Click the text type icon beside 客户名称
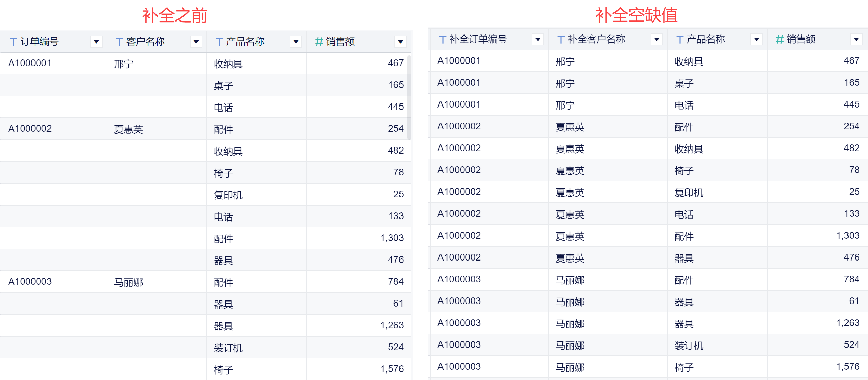Viewport: 868px width, 380px height. [119, 42]
